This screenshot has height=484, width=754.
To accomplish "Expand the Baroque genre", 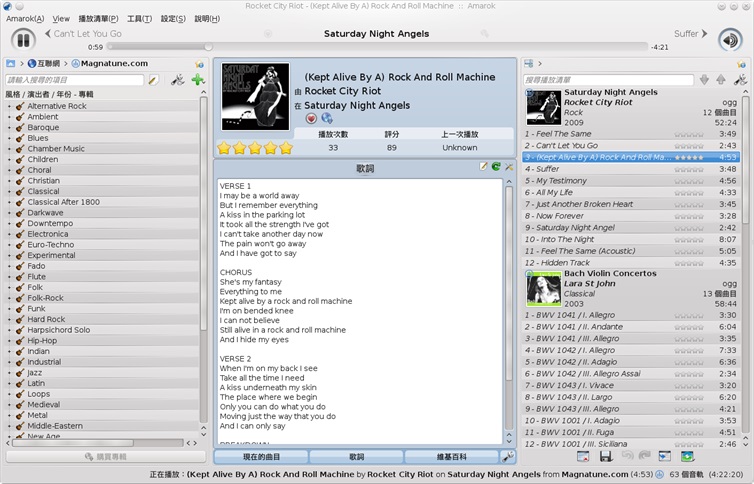I will click(x=9, y=127).
